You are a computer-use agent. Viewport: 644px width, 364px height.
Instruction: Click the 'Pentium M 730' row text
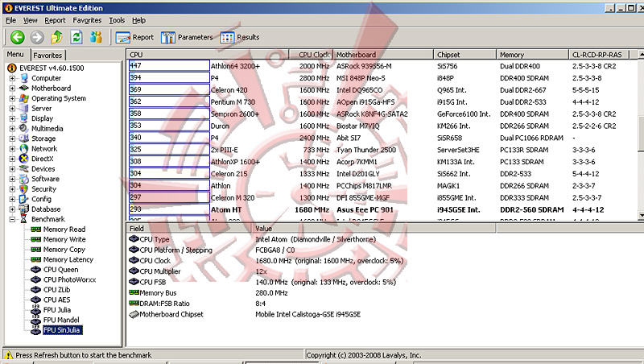click(x=233, y=102)
